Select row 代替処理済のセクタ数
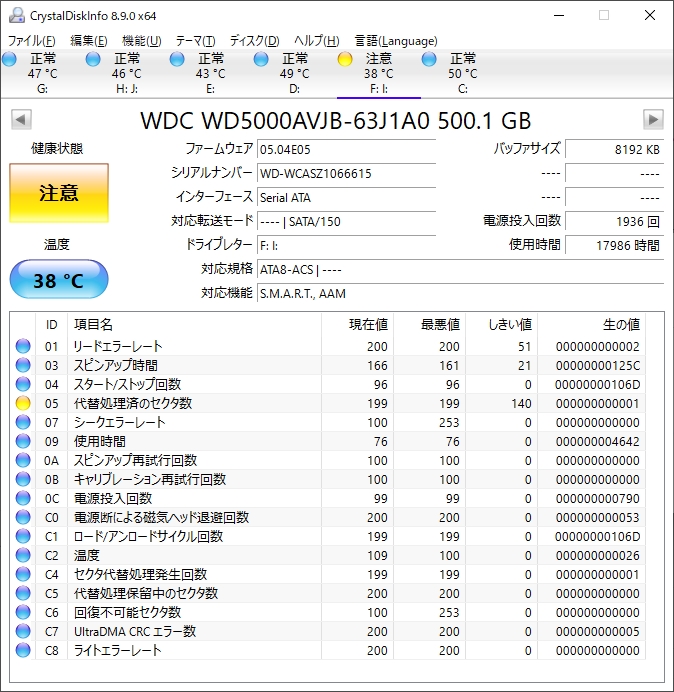Image resolution: width=674 pixels, height=692 pixels. [328, 403]
